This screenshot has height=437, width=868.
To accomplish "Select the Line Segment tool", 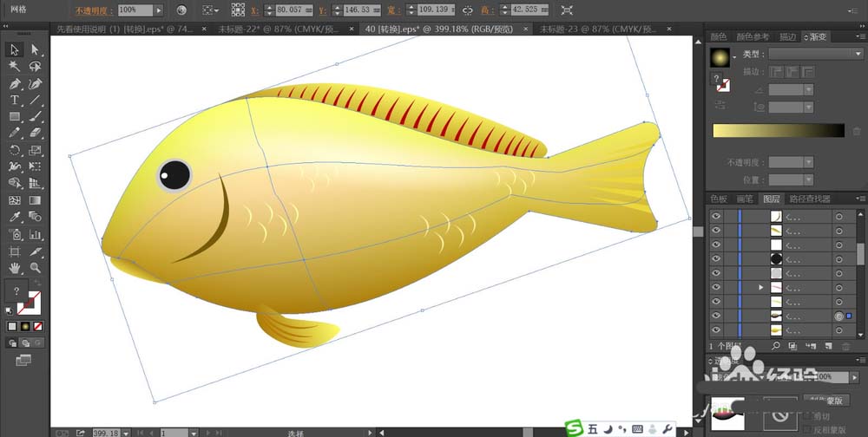I will [36, 100].
